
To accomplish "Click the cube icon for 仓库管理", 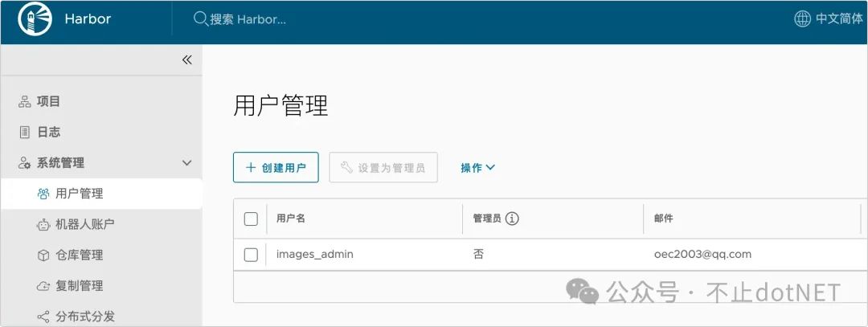I will [43, 255].
